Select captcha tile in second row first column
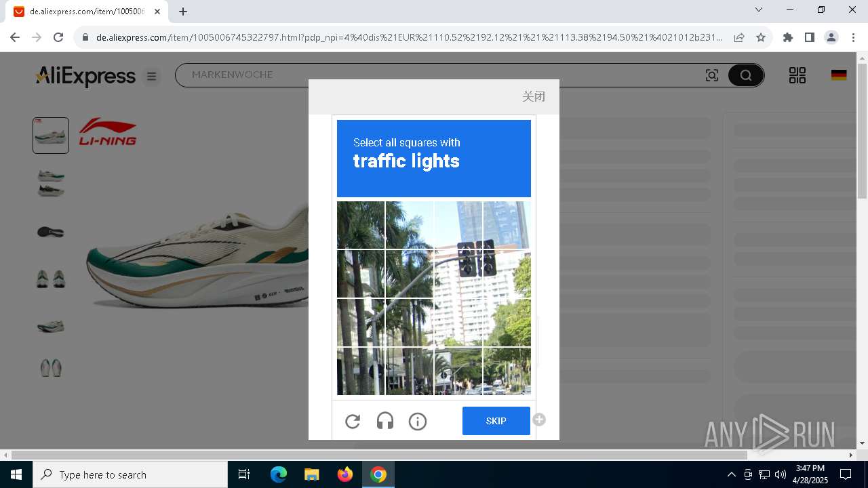 [x=361, y=274]
